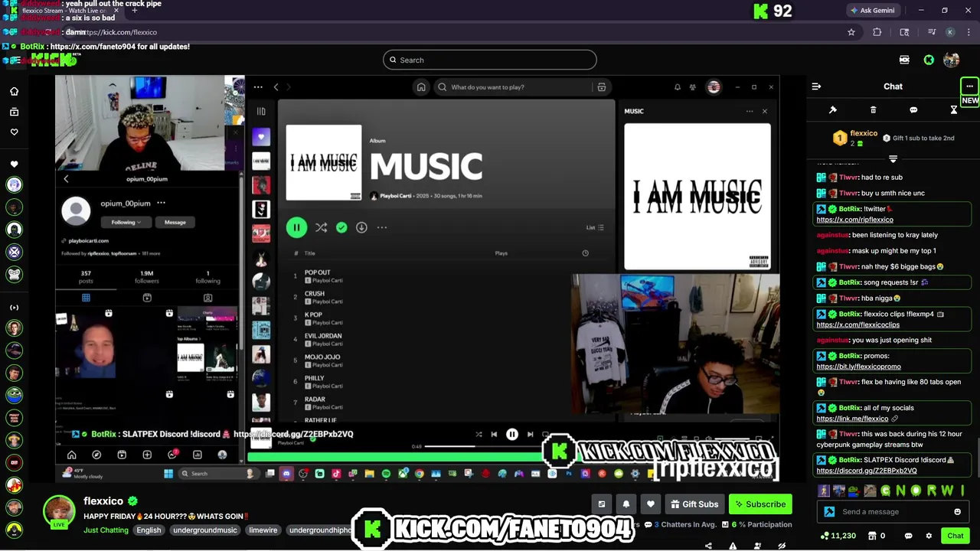Viewport: 980px width, 551px height.
Task: Open Kick Home in left sidebar
Action: click(14, 91)
